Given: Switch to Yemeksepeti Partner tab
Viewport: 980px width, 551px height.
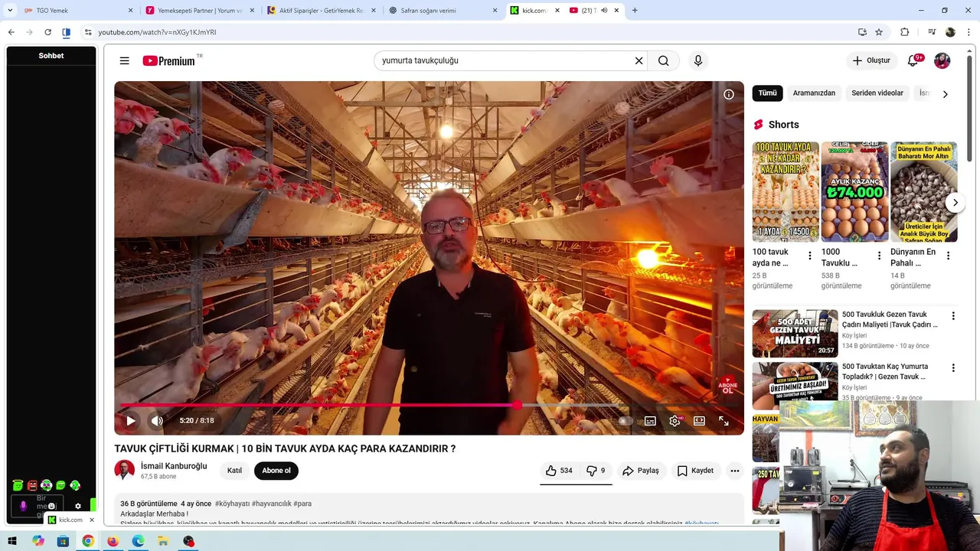Looking at the screenshot, I should 200,11.
